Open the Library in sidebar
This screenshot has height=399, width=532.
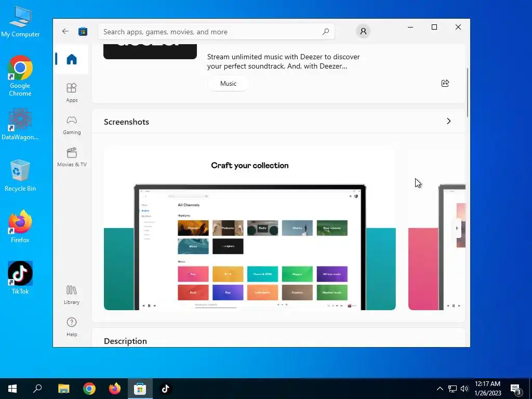click(x=72, y=295)
